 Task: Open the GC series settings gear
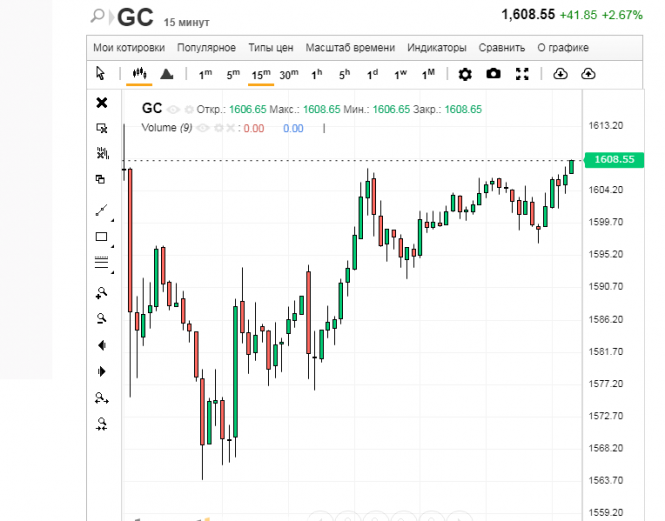pos(189,109)
